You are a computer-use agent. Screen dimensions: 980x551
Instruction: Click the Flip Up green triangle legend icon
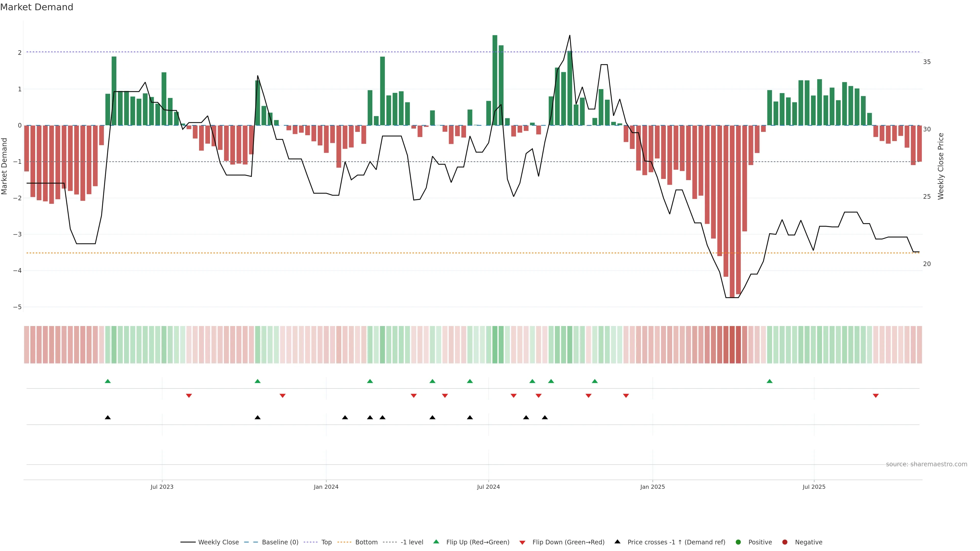point(436,542)
